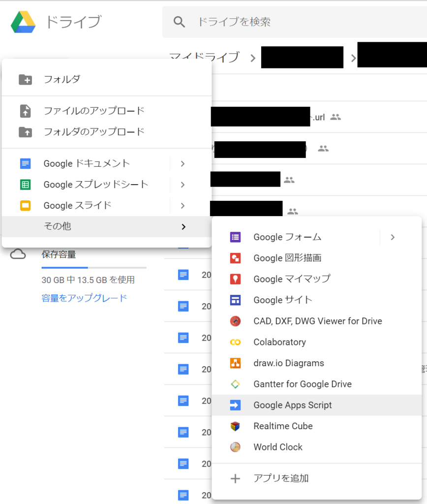Expand the Google ドキュメント submenu arrow
The height and width of the screenshot is (504, 427).
[x=183, y=163]
